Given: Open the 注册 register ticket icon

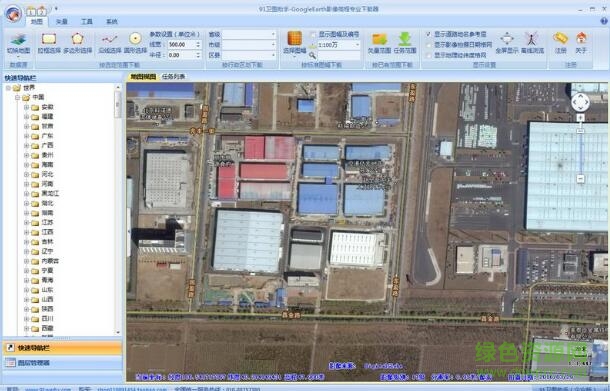Looking at the screenshot, I should (561, 43).
